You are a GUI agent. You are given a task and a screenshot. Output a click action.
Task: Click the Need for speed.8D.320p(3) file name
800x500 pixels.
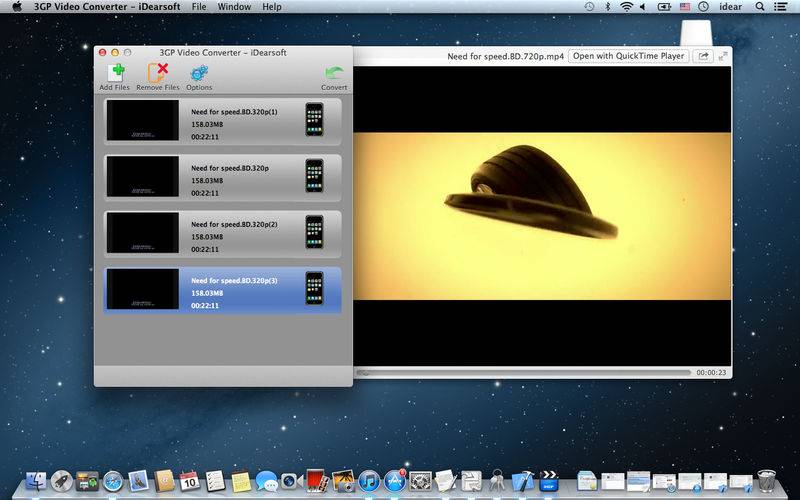tap(234, 281)
